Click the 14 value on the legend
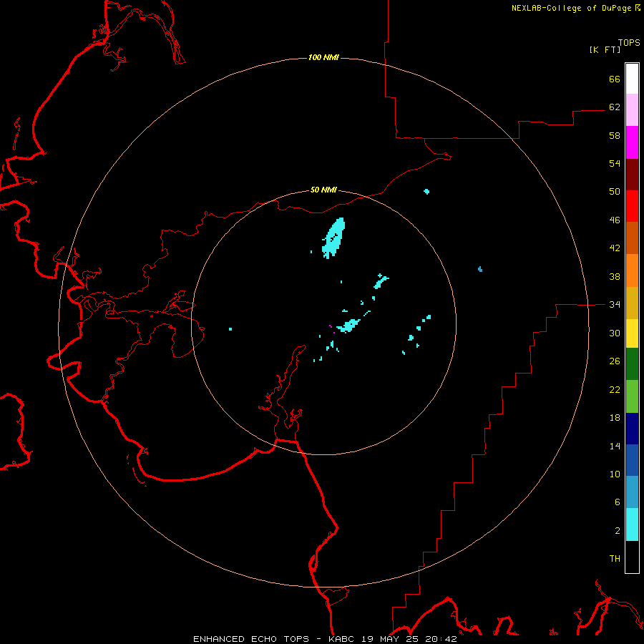 (615, 446)
